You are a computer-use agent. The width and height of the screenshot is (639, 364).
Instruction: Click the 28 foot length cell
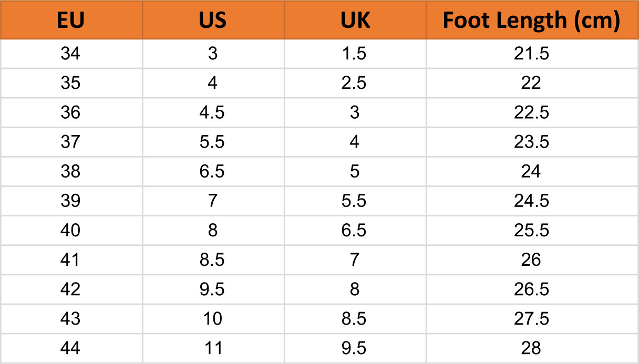click(531, 348)
